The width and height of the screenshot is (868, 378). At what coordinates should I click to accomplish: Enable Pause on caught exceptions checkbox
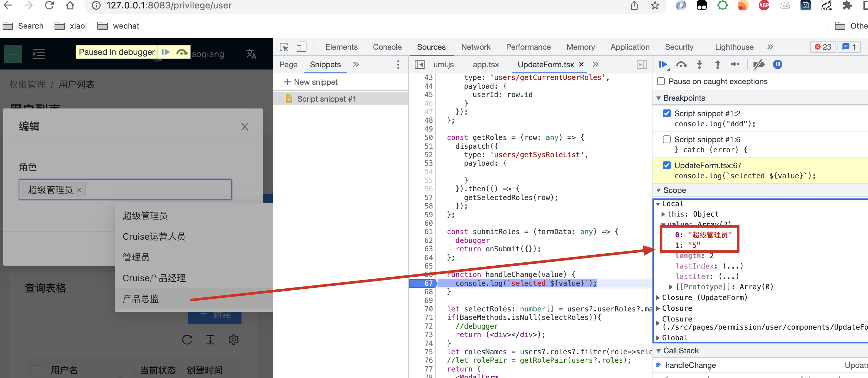(661, 81)
